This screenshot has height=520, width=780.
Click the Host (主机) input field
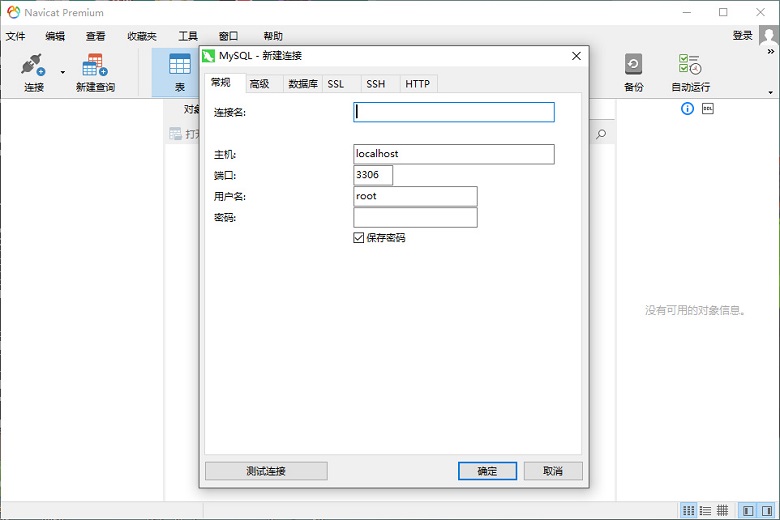point(453,154)
